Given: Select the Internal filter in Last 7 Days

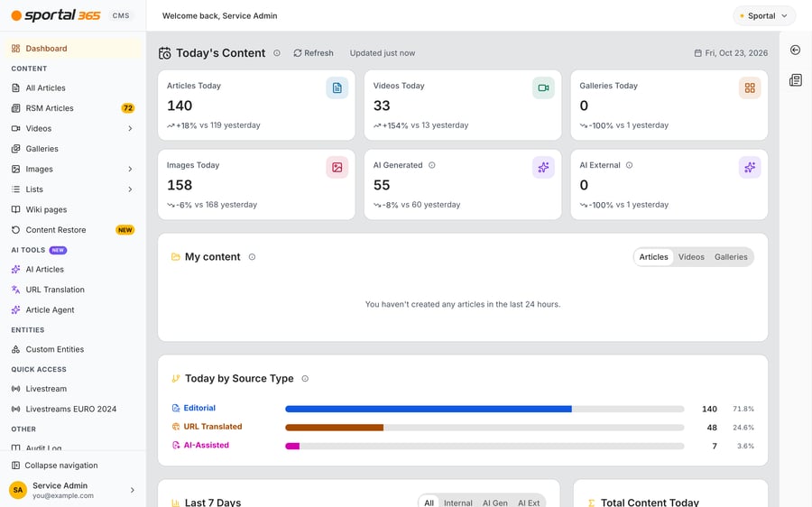Looking at the screenshot, I should [x=457, y=502].
